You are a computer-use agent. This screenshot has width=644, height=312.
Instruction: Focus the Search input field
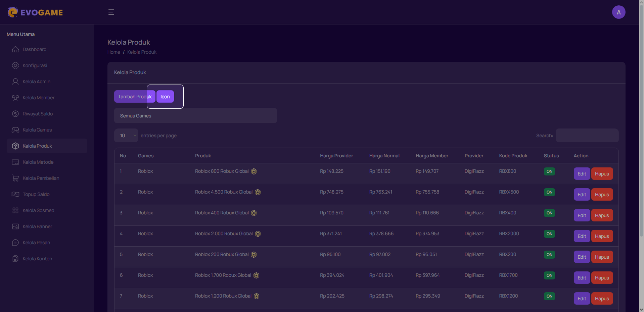pos(587,136)
